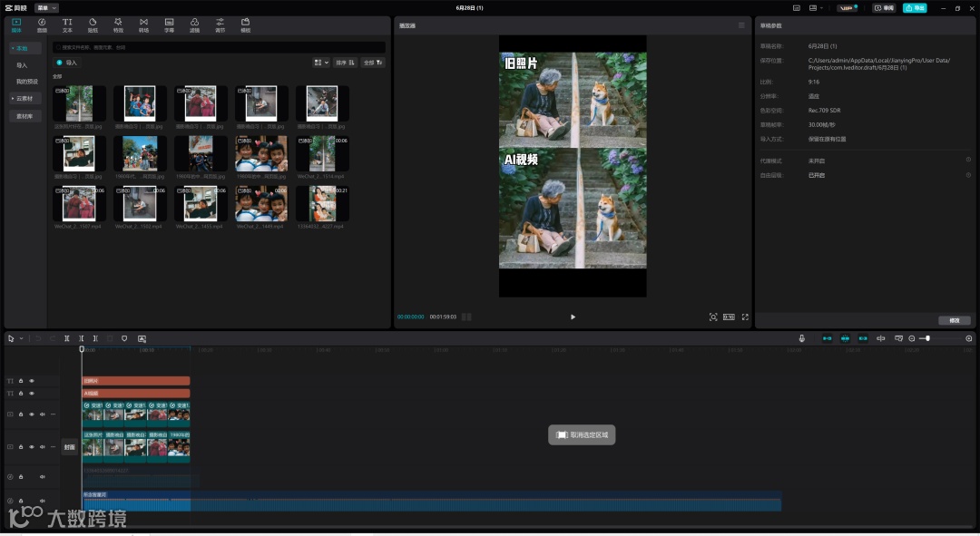Select the 模板 templates icon
This screenshot has height=536, width=980.
246,25
